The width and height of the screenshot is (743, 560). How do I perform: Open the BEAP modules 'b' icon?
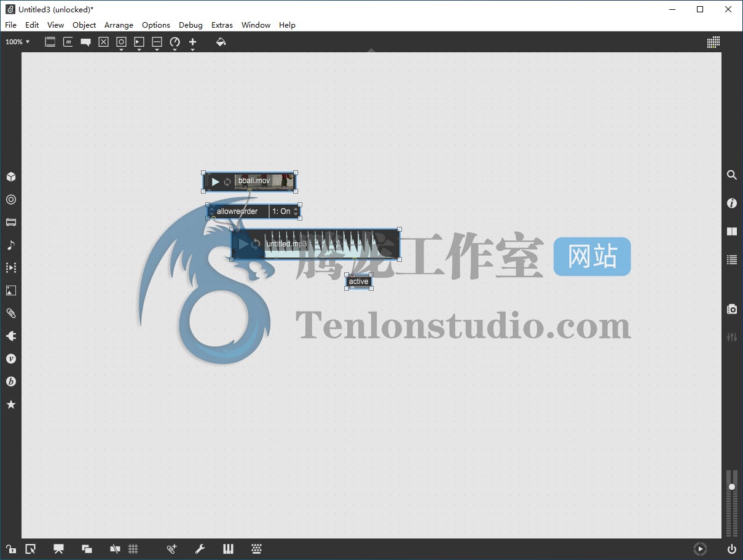click(10, 382)
